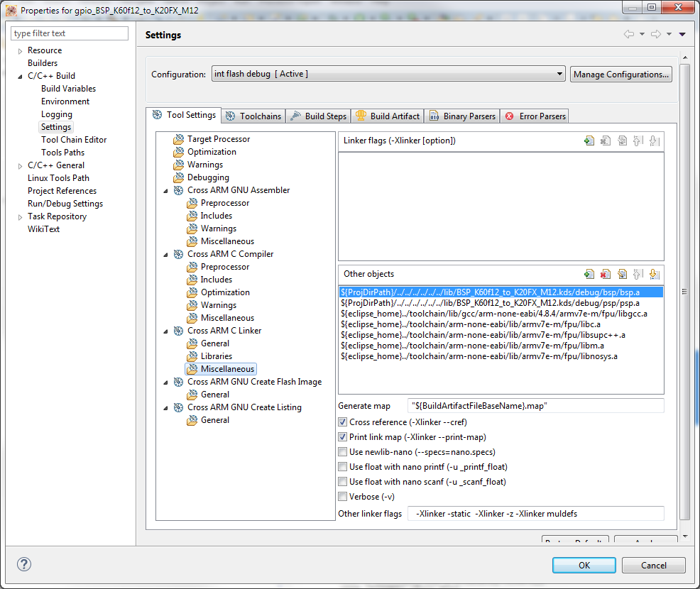Screen dimensions: 700x589
Task: Expand the C/C++ General node
Action: 20,165
